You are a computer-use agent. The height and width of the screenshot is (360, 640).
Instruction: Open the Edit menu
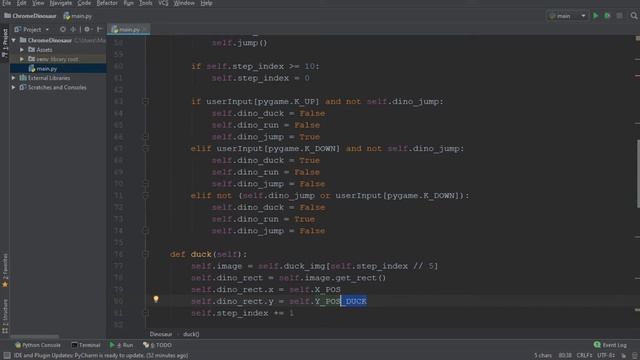point(22,3)
